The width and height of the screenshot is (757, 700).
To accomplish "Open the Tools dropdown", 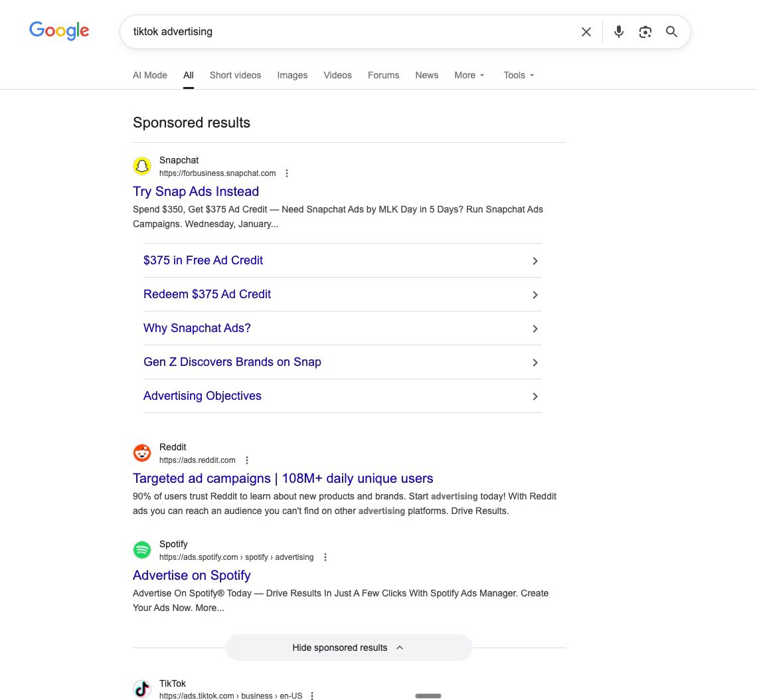I will pyautogui.click(x=519, y=75).
